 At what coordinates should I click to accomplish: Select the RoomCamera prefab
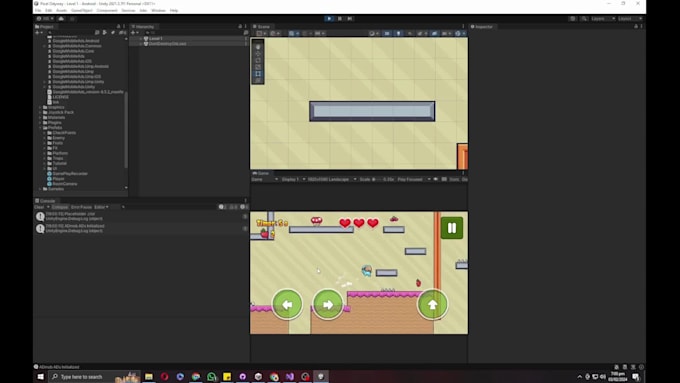(65, 184)
